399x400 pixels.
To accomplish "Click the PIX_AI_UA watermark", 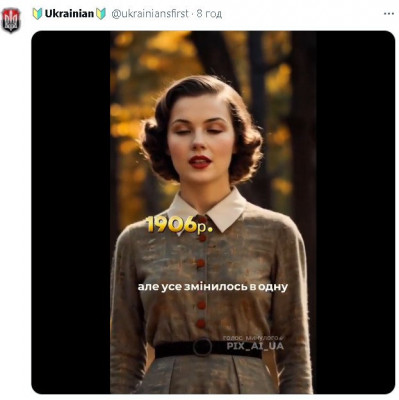I will coord(255,346).
